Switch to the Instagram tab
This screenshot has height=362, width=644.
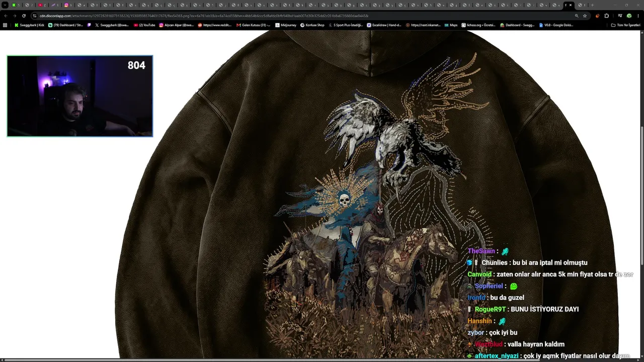[69, 5]
